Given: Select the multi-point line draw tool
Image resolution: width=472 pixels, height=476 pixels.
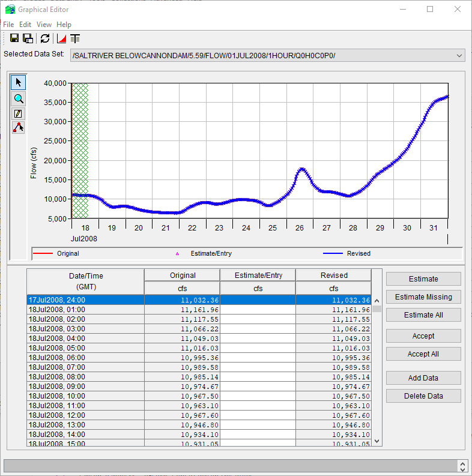Looking at the screenshot, I should pyautogui.click(x=18, y=128).
